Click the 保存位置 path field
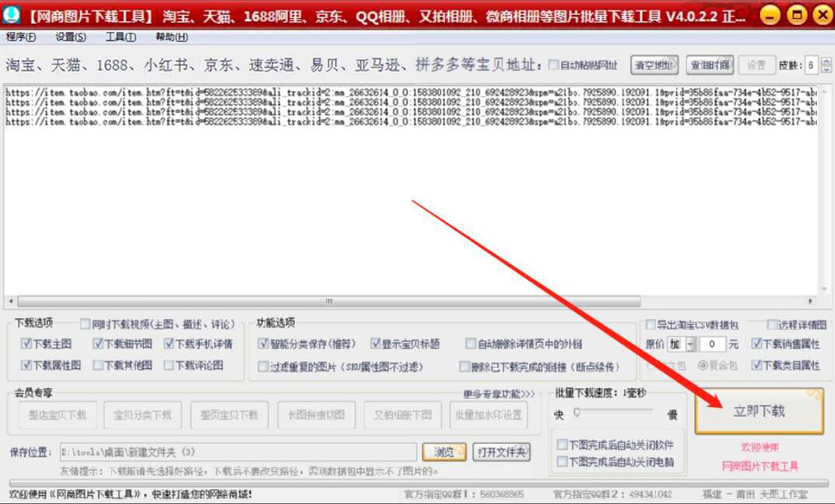The width and height of the screenshot is (835, 504). tap(238, 453)
